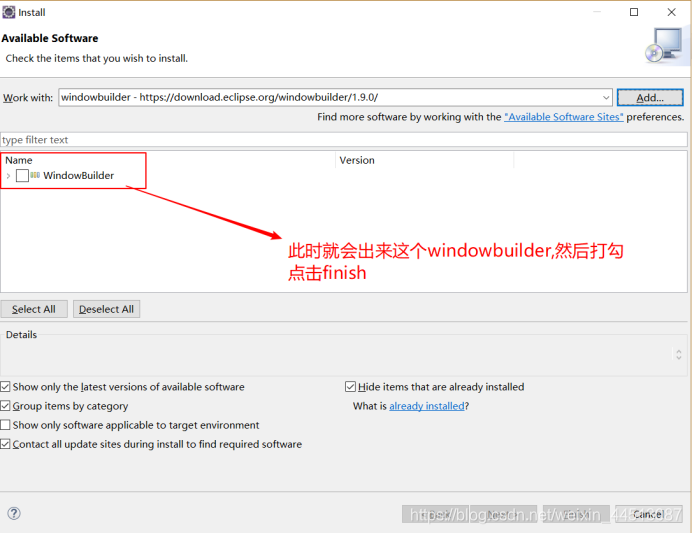
Task: Click the Version column header
Action: (x=425, y=160)
